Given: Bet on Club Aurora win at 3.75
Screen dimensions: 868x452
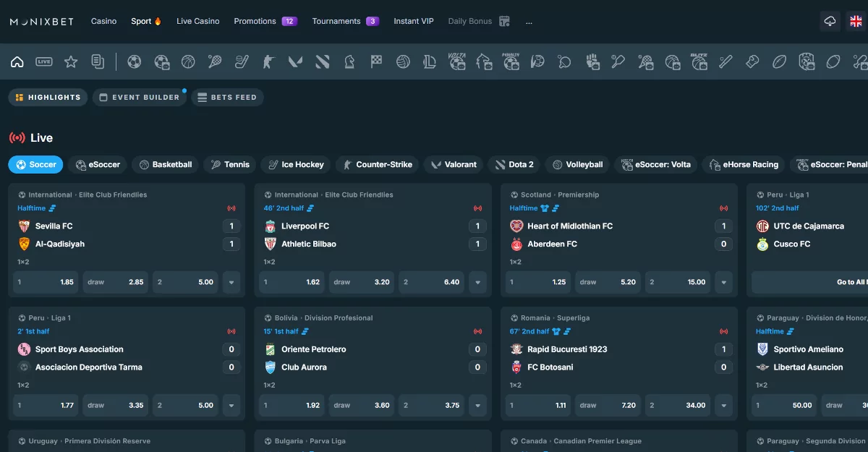Looking at the screenshot, I should (x=432, y=405).
